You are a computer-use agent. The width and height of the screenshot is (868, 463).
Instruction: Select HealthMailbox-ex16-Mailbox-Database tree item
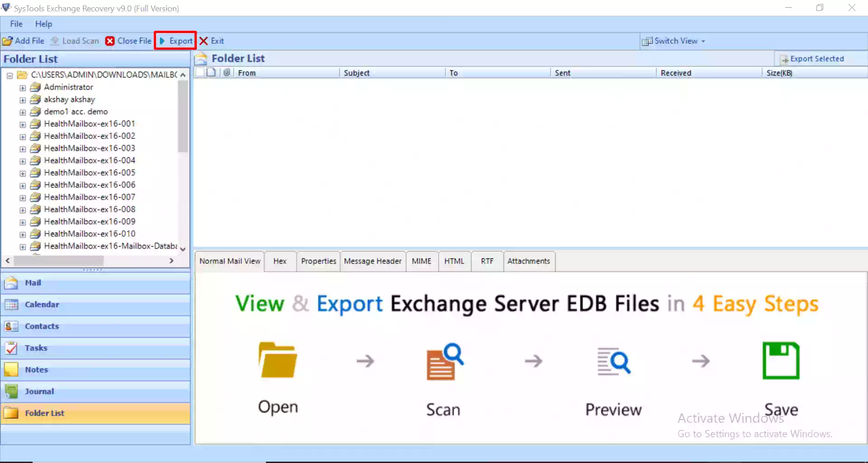coord(110,246)
